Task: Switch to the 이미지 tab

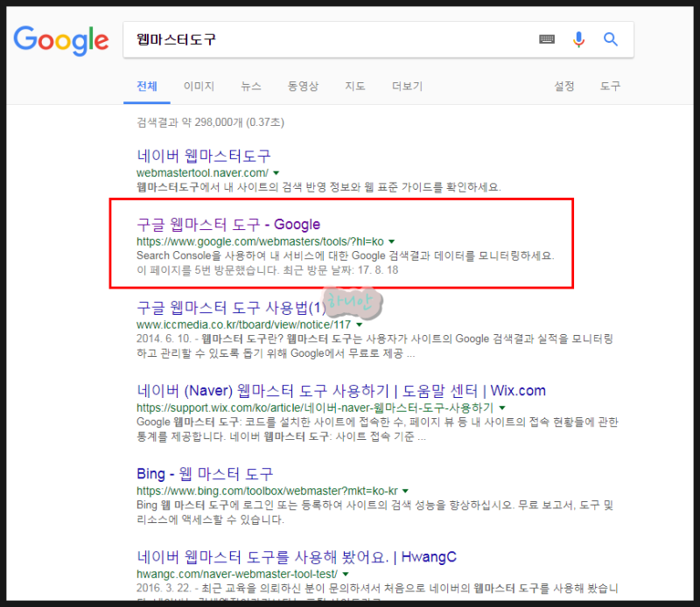Action: click(199, 86)
